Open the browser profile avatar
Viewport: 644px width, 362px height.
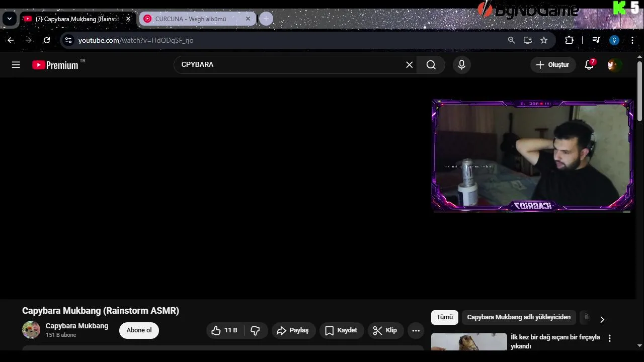(x=614, y=40)
